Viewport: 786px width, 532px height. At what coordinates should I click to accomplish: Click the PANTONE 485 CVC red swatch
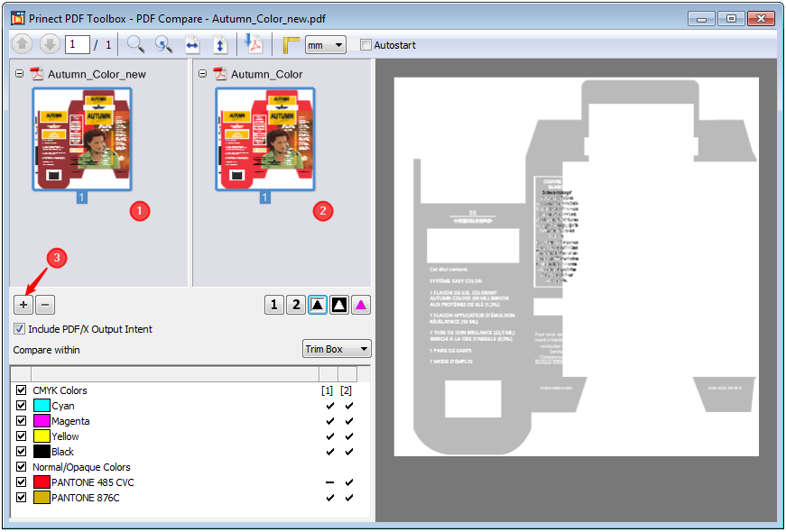42,482
